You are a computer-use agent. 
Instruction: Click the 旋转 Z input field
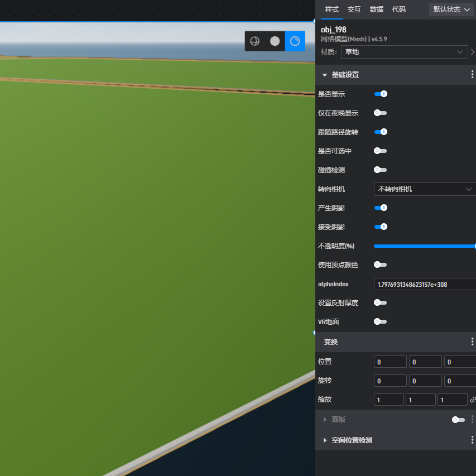[x=460, y=381]
